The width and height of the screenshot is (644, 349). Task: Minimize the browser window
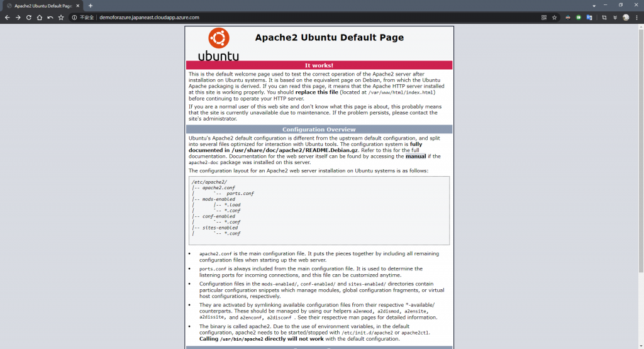pos(606,5)
